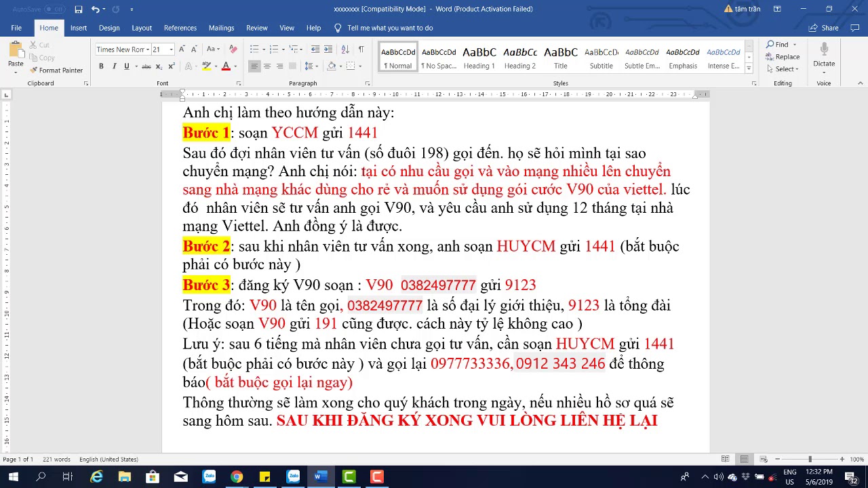Open the References ribbon tab

click(180, 28)
